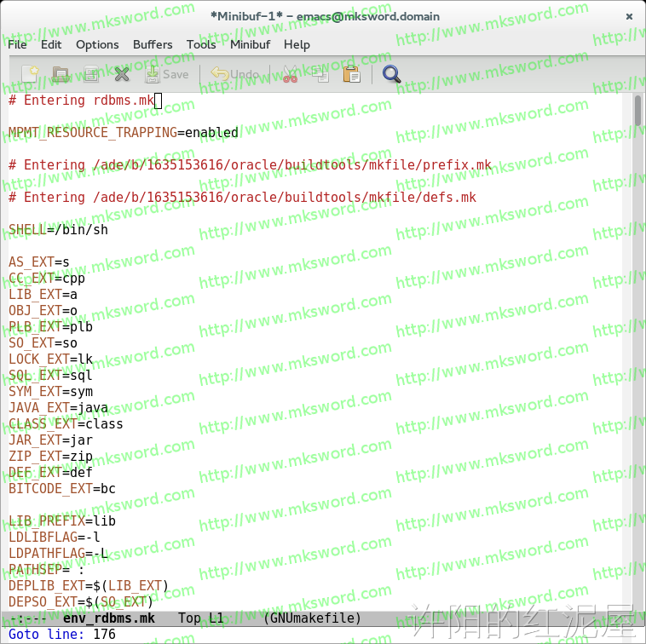646x644 pixels.
Task: Click the Cut scissors icon
Action: point(291,74)
